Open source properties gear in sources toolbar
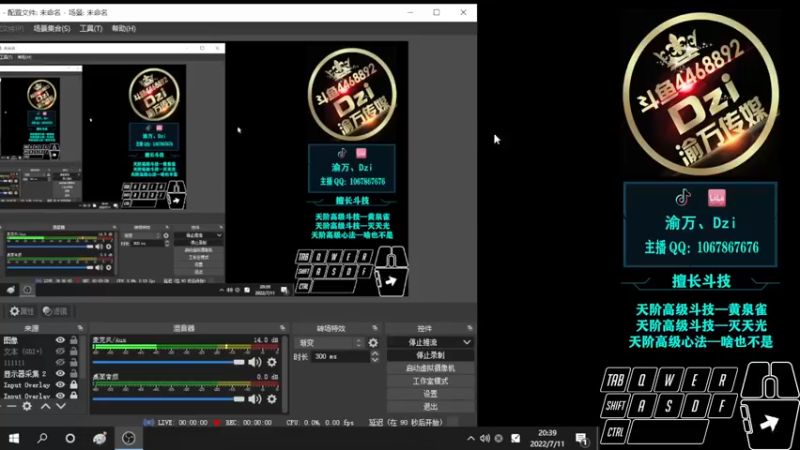This screenshot has width=800, height=450. 27,406
